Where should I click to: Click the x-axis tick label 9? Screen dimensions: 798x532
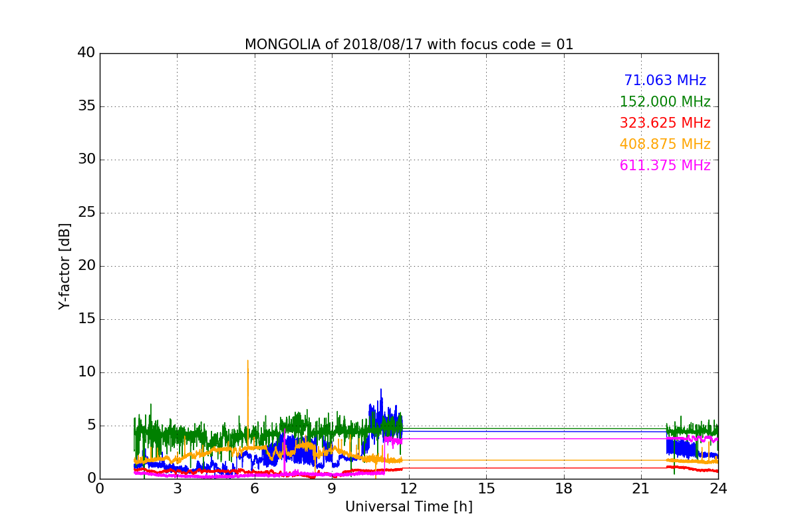click(332, 489)
